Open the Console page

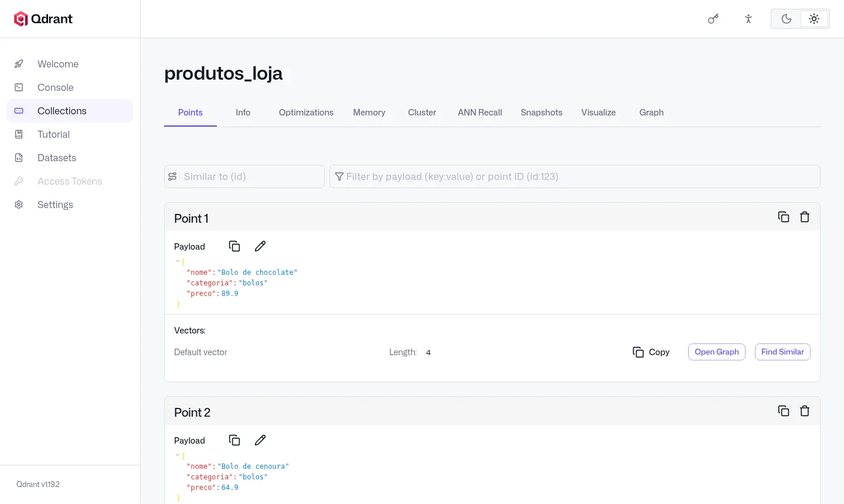70,87
